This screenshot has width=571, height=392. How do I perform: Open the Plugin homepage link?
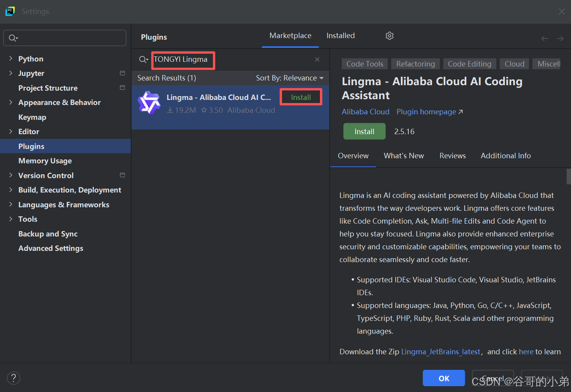point(430,112)
